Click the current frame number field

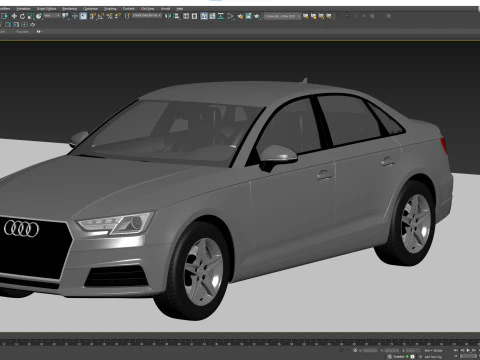click(x=468, y=356)
